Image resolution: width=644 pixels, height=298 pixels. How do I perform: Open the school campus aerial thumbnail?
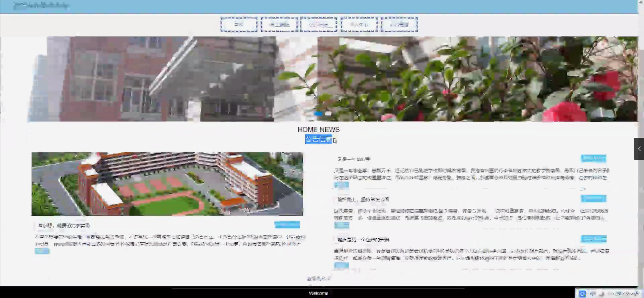tap(167, 184)
